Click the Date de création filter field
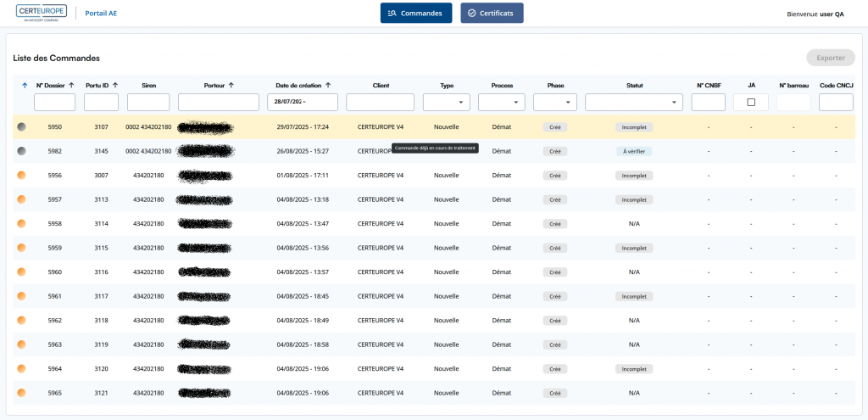 coord(303,102)
